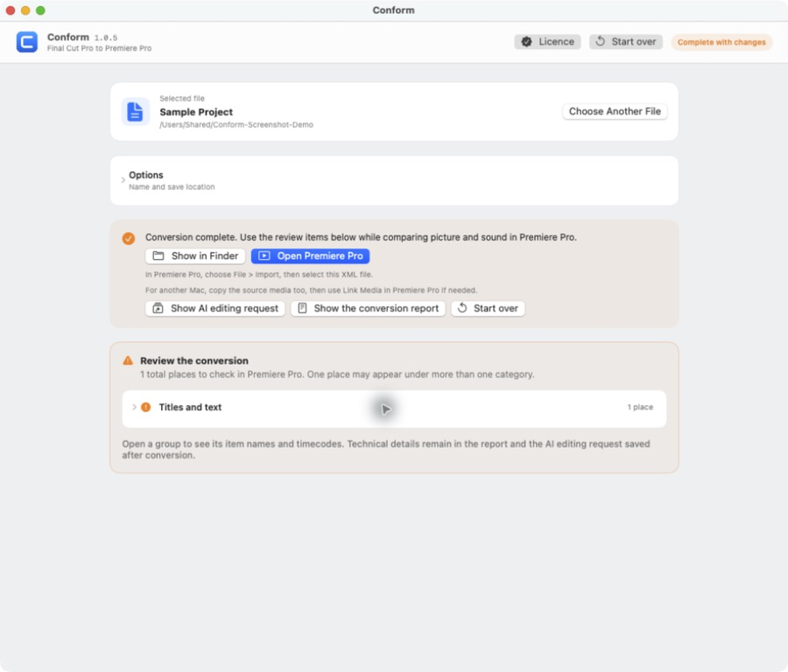Click the Titles and text orange alert icon

(145, 408)
